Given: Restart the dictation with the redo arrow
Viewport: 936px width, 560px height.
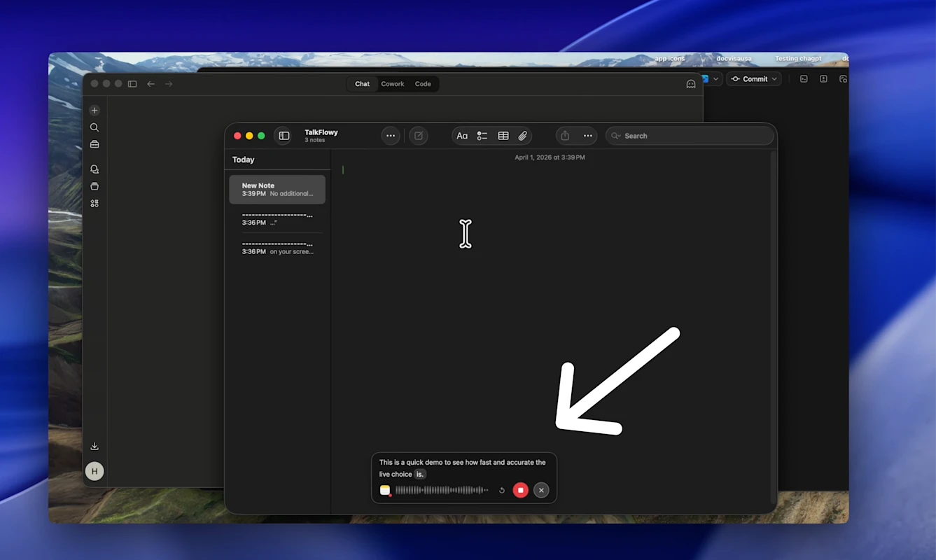Looking at the screenshot, I should click(x=501, y=490).
